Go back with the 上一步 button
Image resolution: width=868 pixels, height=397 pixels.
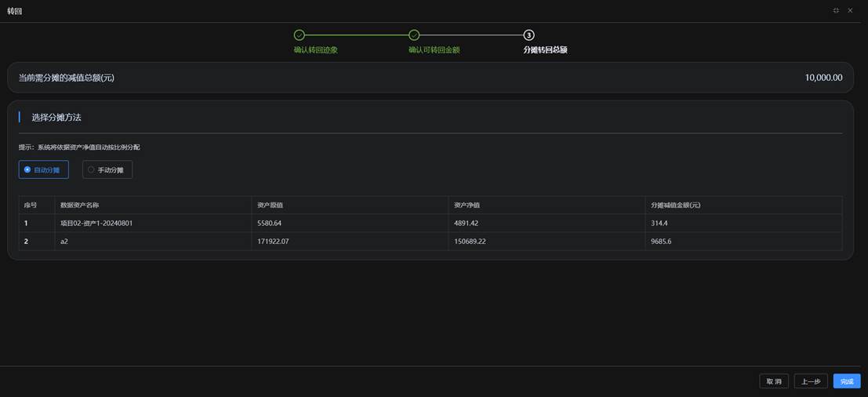pos(810,381)
